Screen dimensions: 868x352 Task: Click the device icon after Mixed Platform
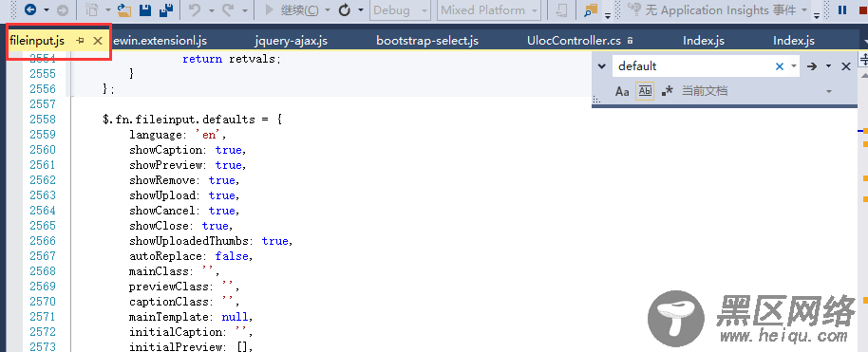pyautogui.click(x=562, y=9)
